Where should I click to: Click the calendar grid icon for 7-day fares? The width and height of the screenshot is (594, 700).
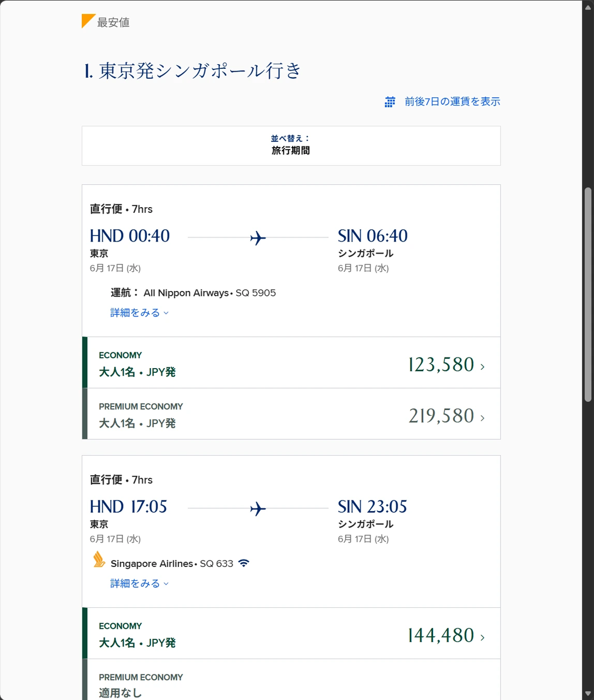(x=390, y=102)
